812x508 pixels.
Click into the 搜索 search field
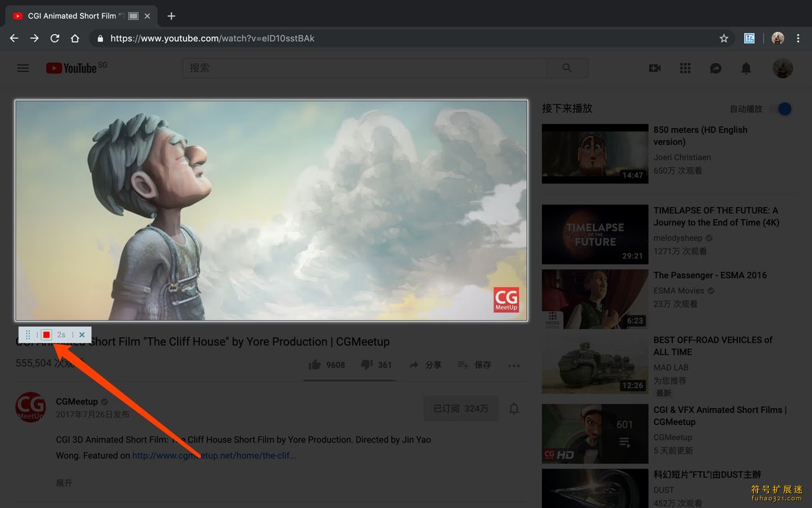tap(365, 68)
